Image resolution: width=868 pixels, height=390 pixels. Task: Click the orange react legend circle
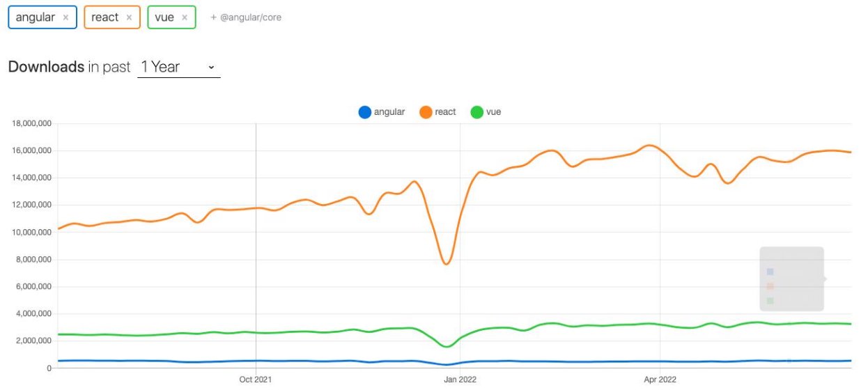tap(426, 112)
